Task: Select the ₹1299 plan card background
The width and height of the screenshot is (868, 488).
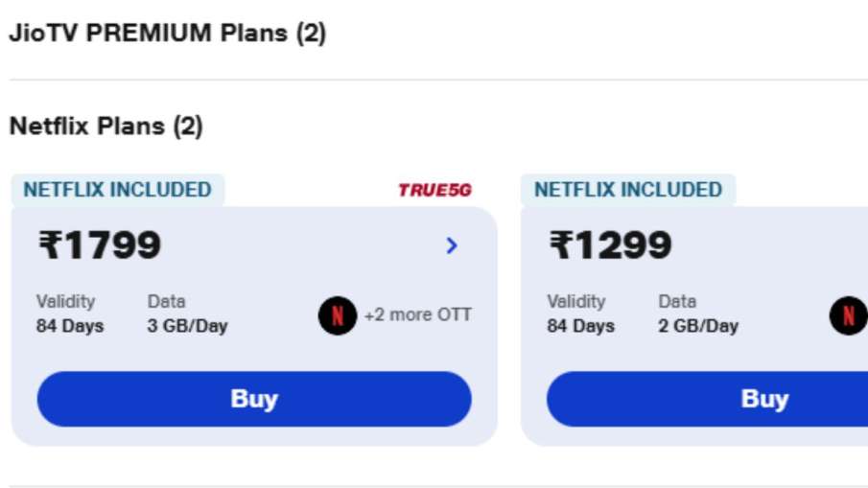Action: pyautogui.click(x=767, y=278)
